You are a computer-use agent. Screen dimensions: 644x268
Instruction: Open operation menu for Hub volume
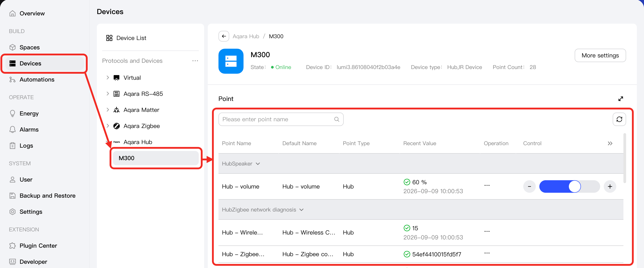point(487,185)
